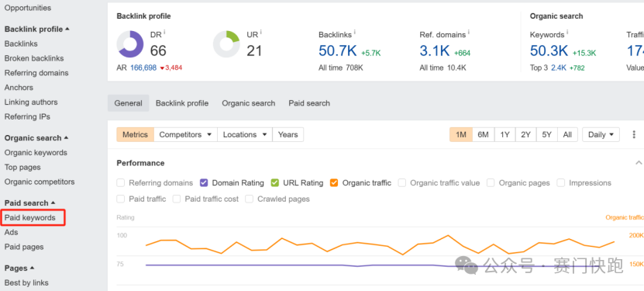The height and width of the screenshot is (291, 644).
Task: Click the Backlinks info icon
Action: [355, 32]
